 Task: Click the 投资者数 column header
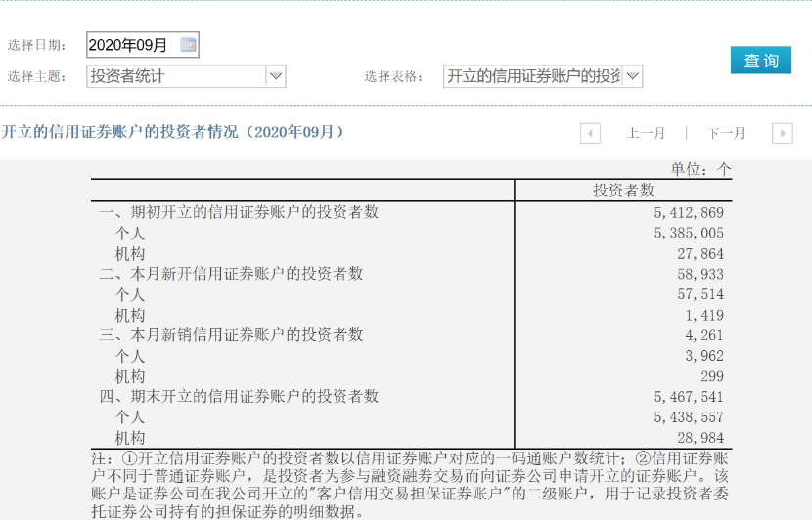click(x=623, y=191)
